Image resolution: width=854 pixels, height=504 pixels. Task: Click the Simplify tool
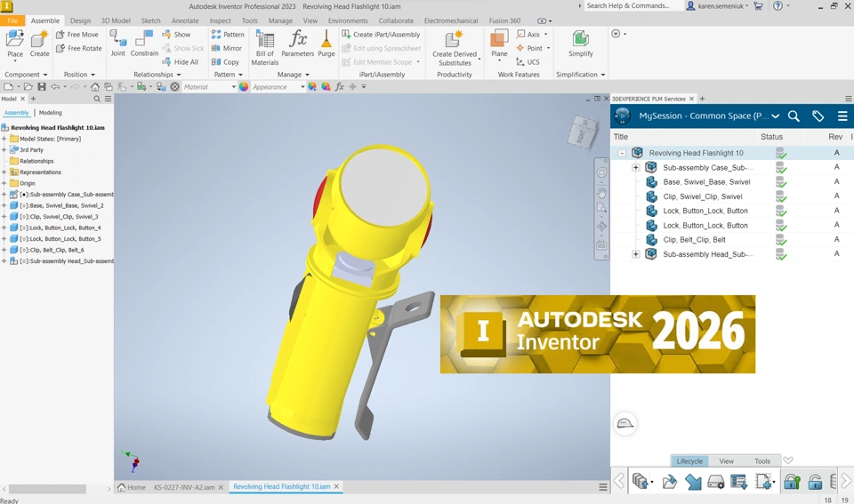[x=581, y=44]
